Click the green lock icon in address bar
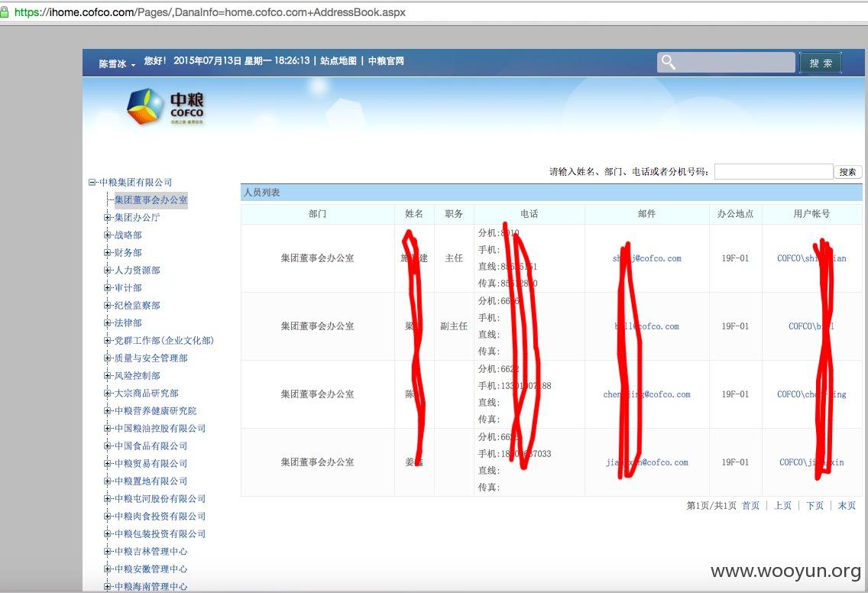 pyautogui.click(x=5, y=11)
